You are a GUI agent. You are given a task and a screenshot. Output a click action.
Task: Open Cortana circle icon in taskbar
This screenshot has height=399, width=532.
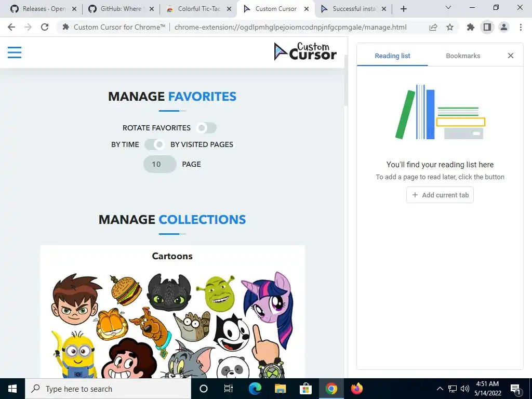[x=203, y=389]
